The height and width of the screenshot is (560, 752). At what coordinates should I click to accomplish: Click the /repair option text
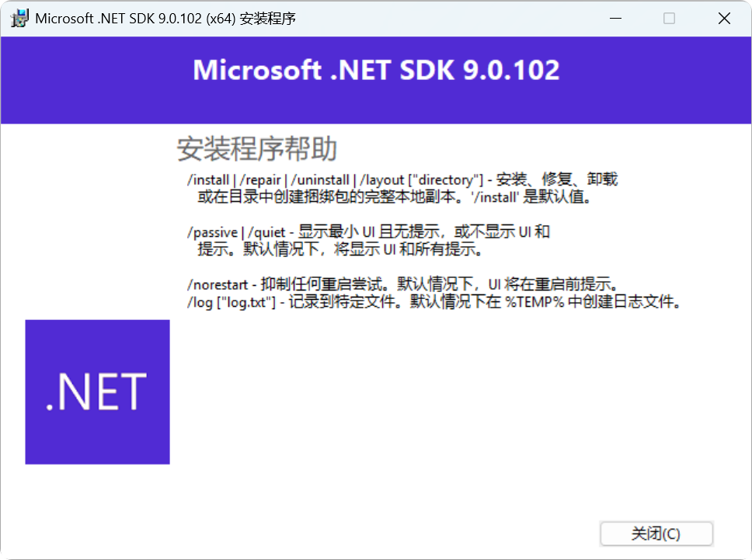tap(260, 179)
